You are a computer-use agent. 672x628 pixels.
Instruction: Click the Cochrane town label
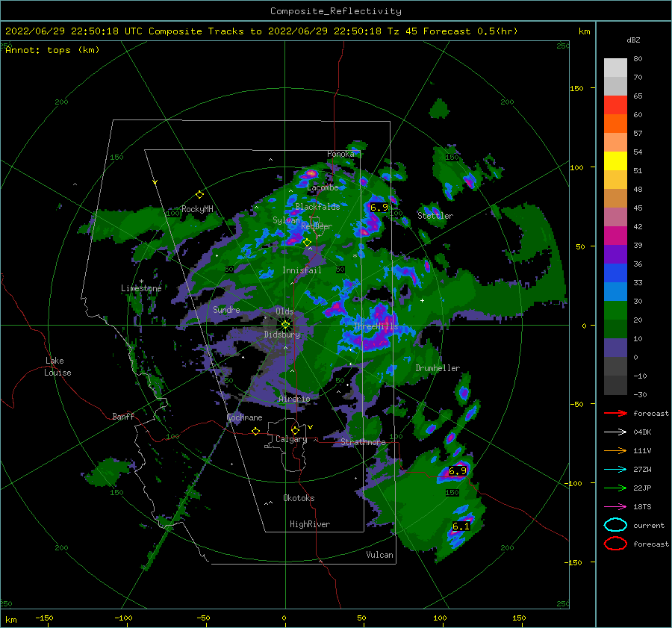click(x=244, y=417)
